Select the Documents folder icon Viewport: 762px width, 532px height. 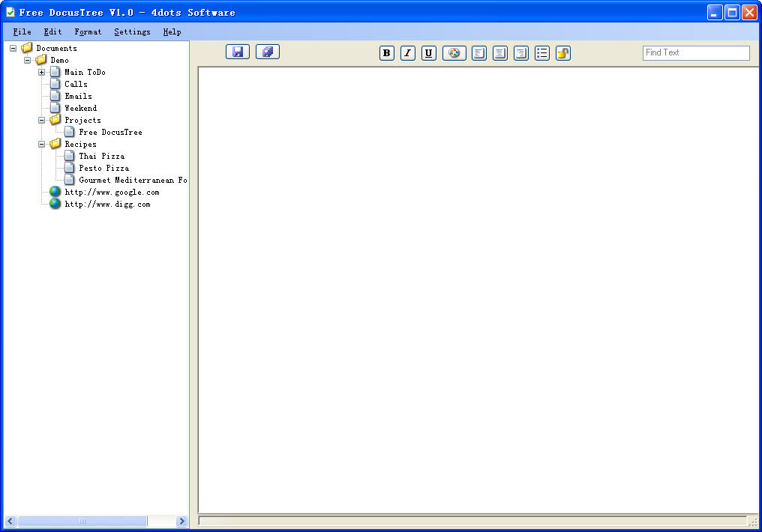[27, 47]
